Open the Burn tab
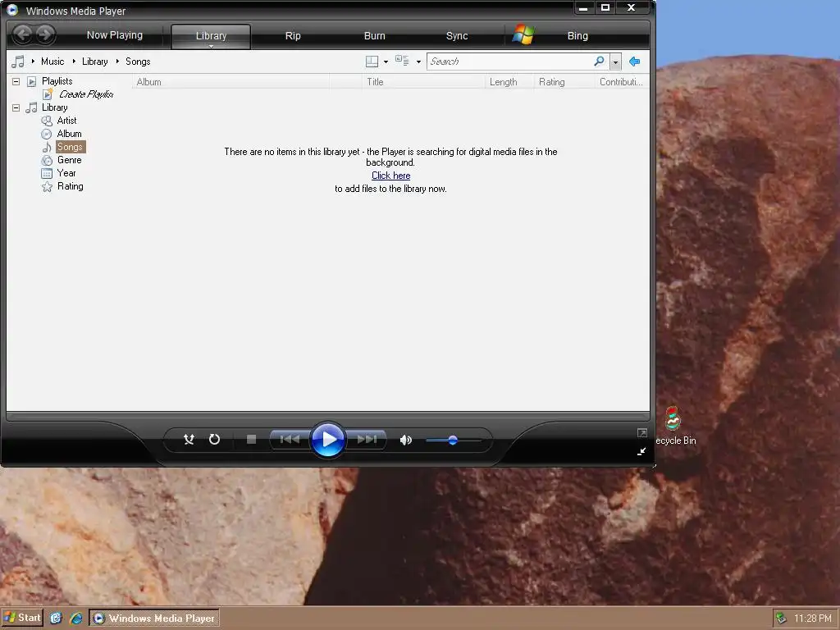Image resolution: width=840 pixels, height=630 pixels. [x=374, y=36]
